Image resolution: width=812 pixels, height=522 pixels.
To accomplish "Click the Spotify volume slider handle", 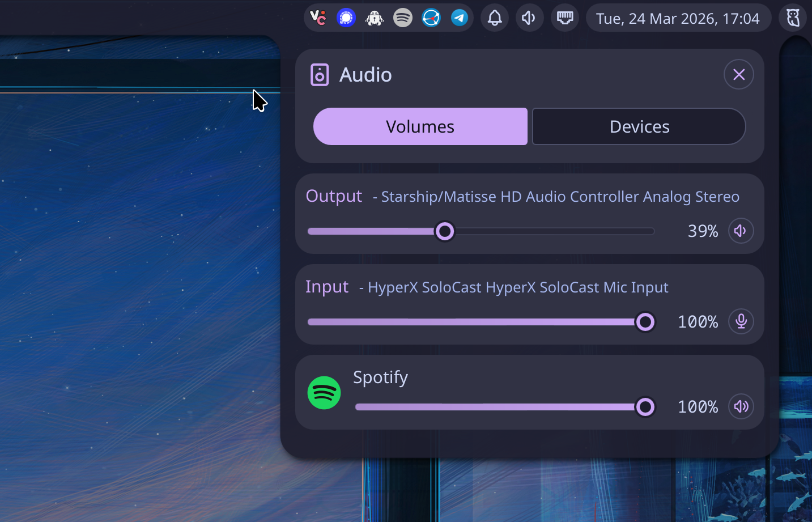I will tap(645, 407).
